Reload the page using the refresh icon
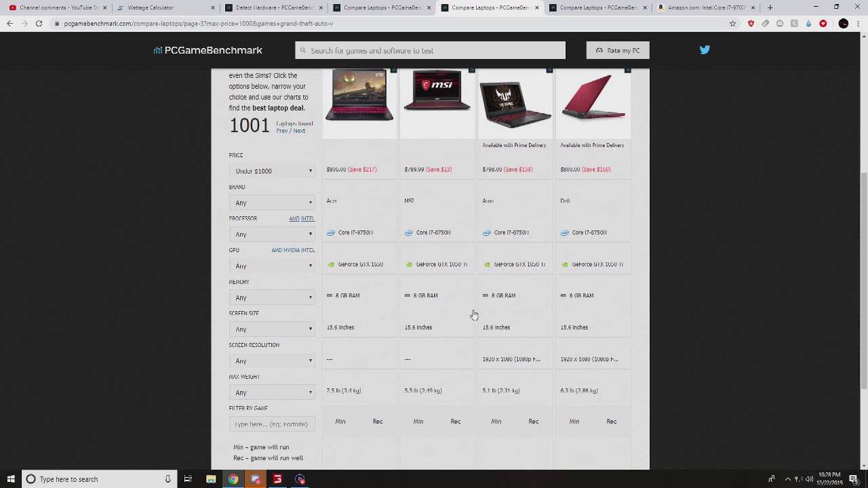Image resolution: width=868 pixels, height=488 pixels. pos(39,22)
